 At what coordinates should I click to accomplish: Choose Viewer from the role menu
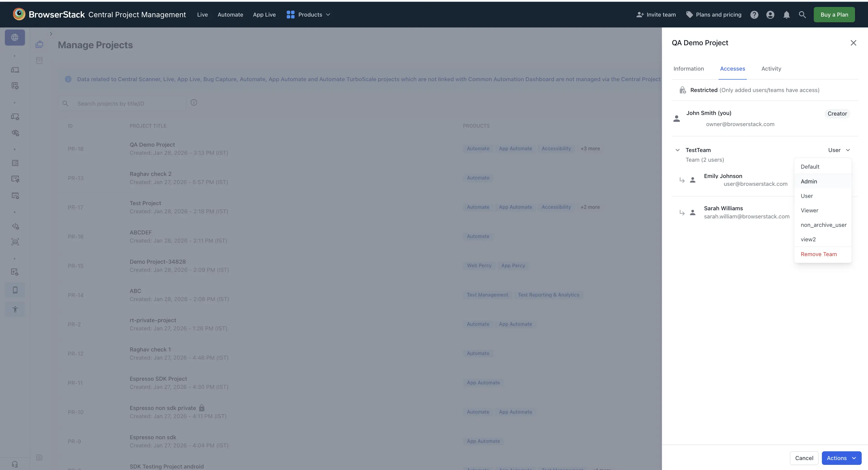pyautogui.click(x=809, y=210)
